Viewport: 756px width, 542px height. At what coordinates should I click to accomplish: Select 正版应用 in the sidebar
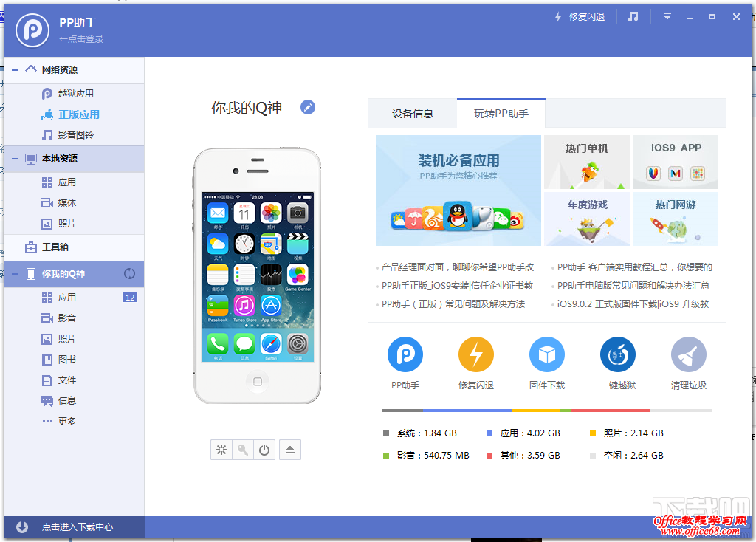(x=78, y=114)
